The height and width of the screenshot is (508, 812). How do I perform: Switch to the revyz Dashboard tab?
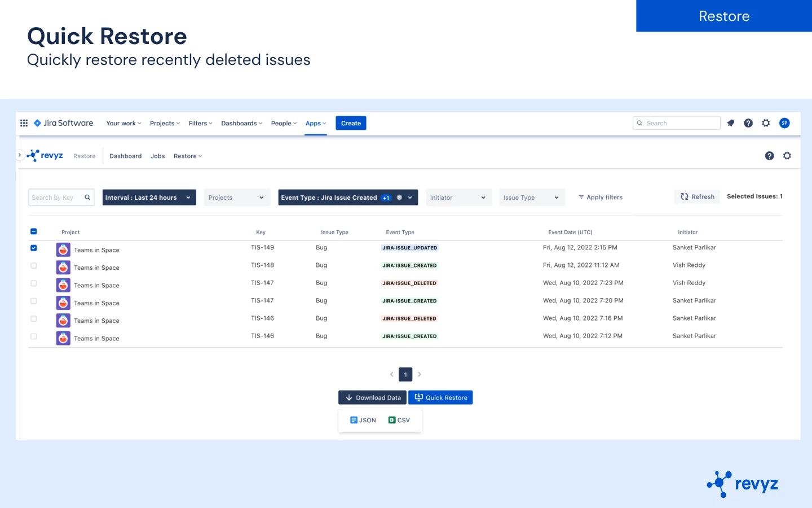[125, 156]
